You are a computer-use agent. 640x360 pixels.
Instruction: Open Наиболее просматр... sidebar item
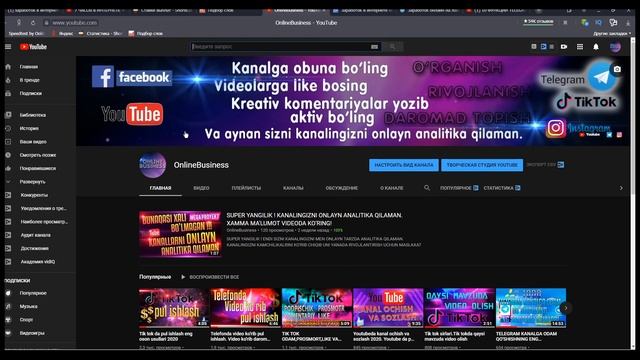(x=44, y=222)
